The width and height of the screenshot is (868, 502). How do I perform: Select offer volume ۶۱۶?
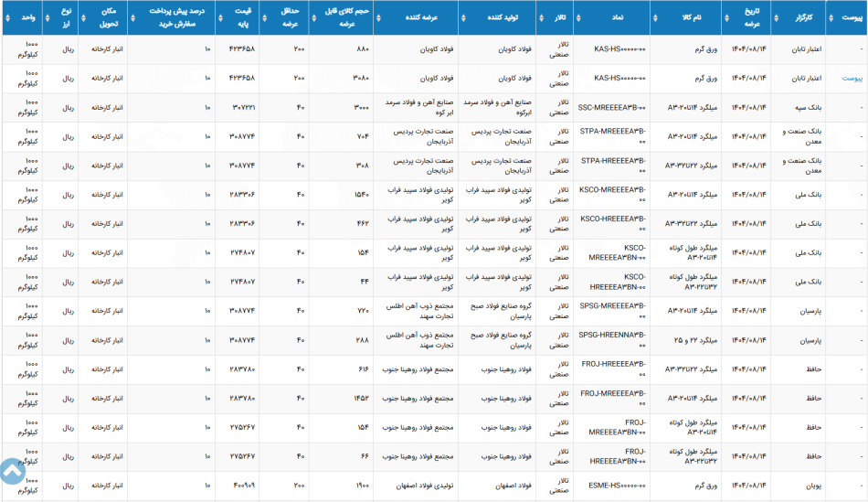coord(363,369)
